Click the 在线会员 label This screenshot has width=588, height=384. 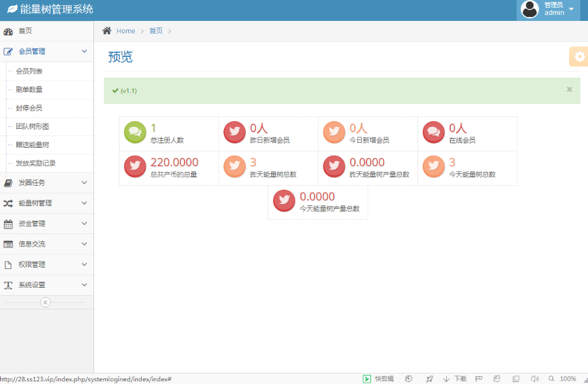pyautogui.click(x=463, y=140)
